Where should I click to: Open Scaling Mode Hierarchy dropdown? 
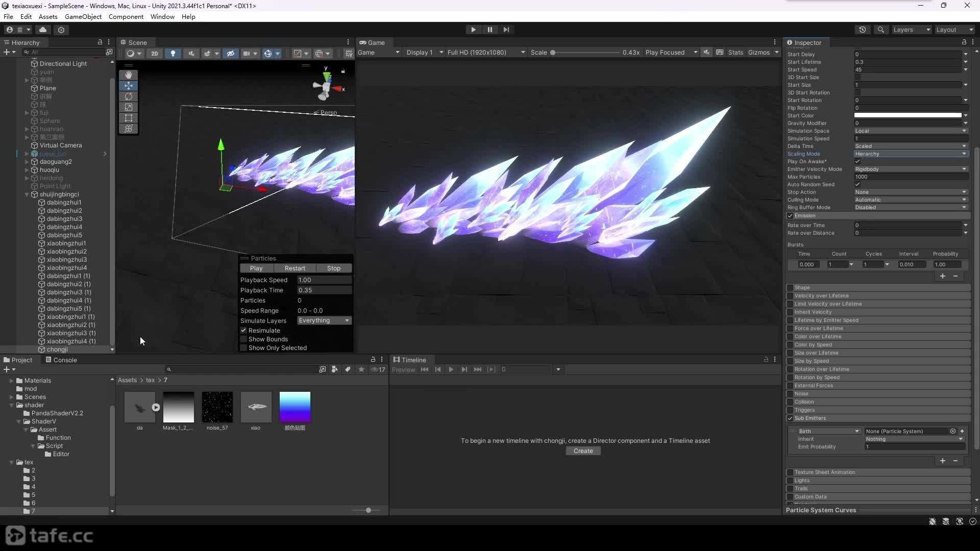(911, 154)
